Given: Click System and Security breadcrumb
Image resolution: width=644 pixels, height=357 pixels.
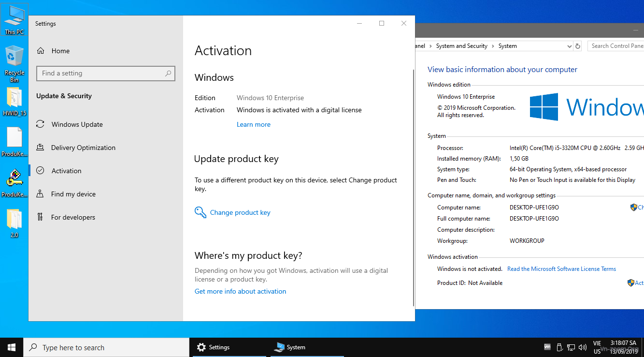Looking at the screenshot, I should [461, 46].
